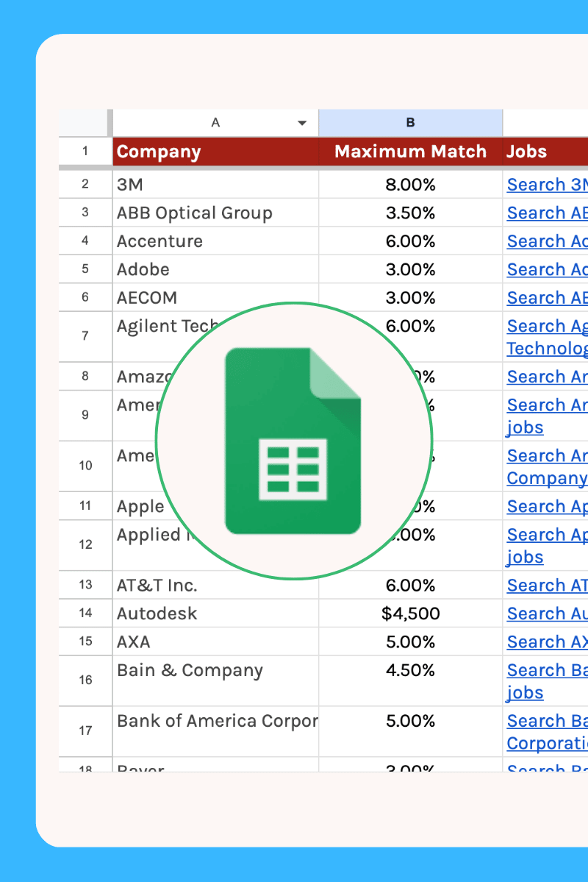Click the large Google Sheets icon
The height and width of the screenshot is (882, 588).
coord(293,441)
